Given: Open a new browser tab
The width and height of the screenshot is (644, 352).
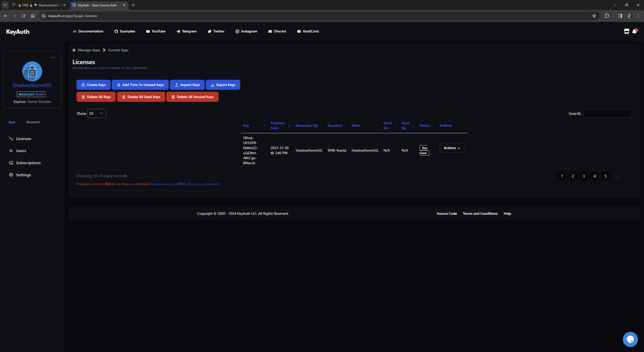Looking at the screenshot, I should pos(133,5).
